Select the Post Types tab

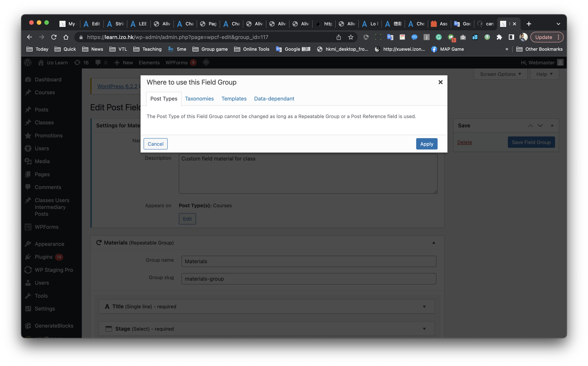click(164, 99)
